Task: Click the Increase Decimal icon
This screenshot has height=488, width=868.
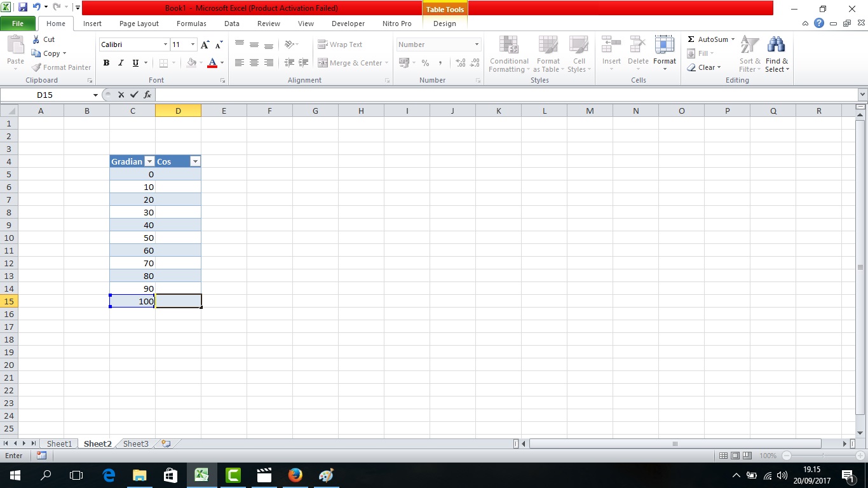Action: click(459, 63)
